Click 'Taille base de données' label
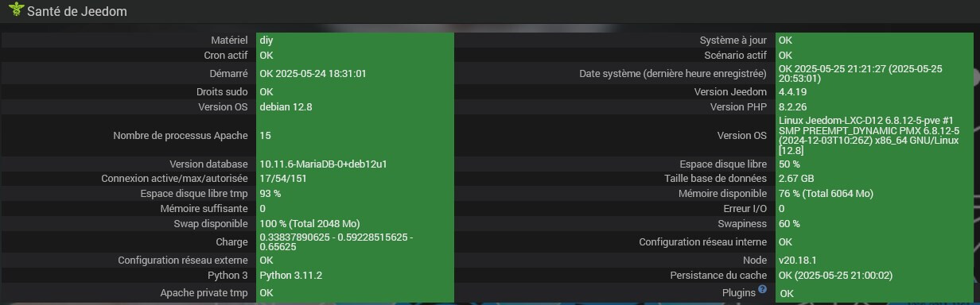The image size is (980, 305). (716, 179)
